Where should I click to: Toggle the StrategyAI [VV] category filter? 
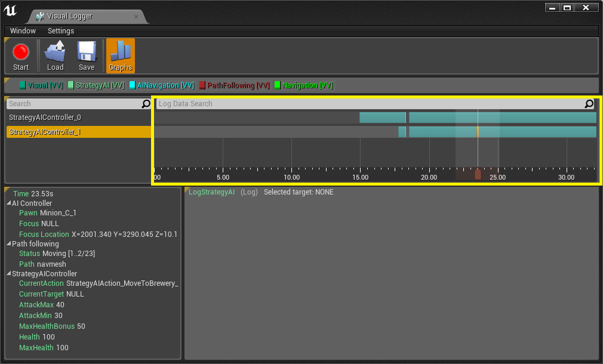[96, 85]
